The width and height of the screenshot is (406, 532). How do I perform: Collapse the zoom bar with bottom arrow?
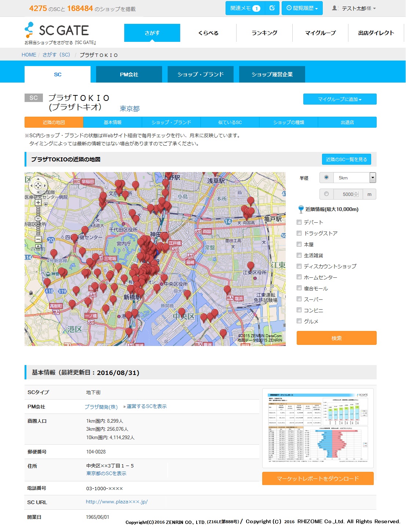tap(38, 246)
